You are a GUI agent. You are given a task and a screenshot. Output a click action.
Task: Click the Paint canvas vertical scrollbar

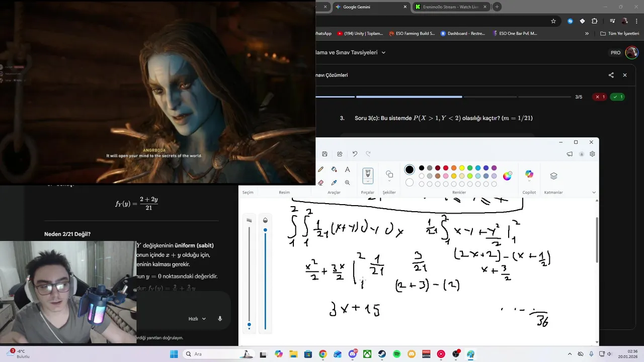coord(597,239)
